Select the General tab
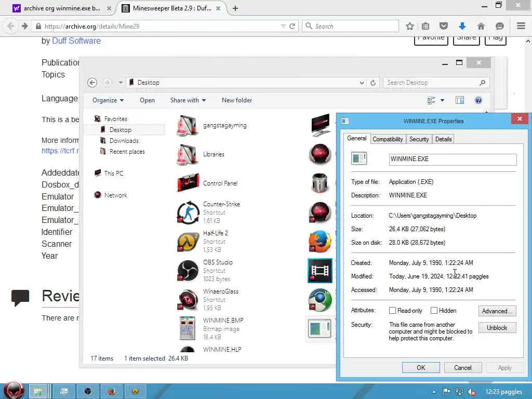The image size is (532, 399). [x=356, y=138]
